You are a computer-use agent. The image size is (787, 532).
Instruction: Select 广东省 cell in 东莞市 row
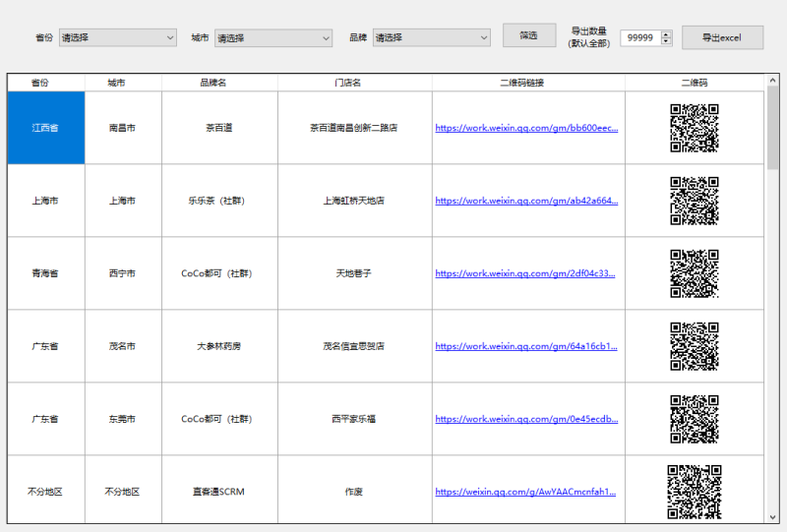(x=46, y=419)
